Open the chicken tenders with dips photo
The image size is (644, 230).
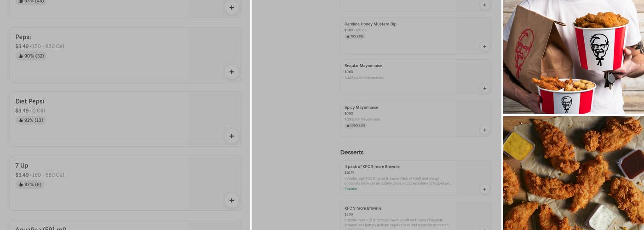point(573,173)
